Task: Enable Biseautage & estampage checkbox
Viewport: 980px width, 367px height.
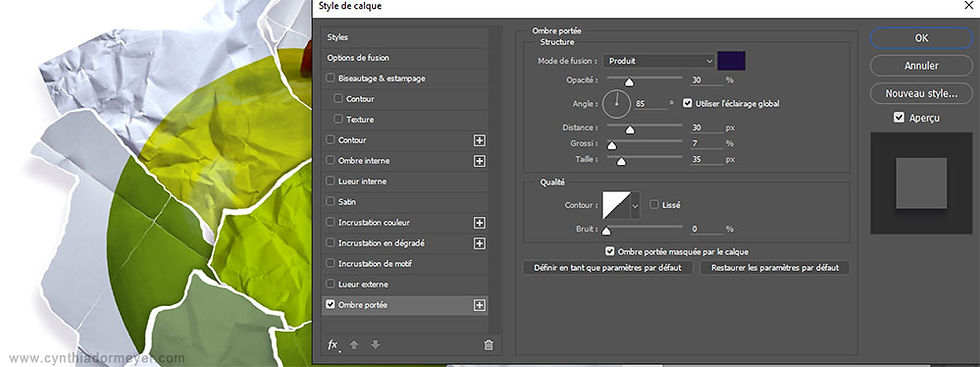Action: pyautogui.click(x=331, y=79)
